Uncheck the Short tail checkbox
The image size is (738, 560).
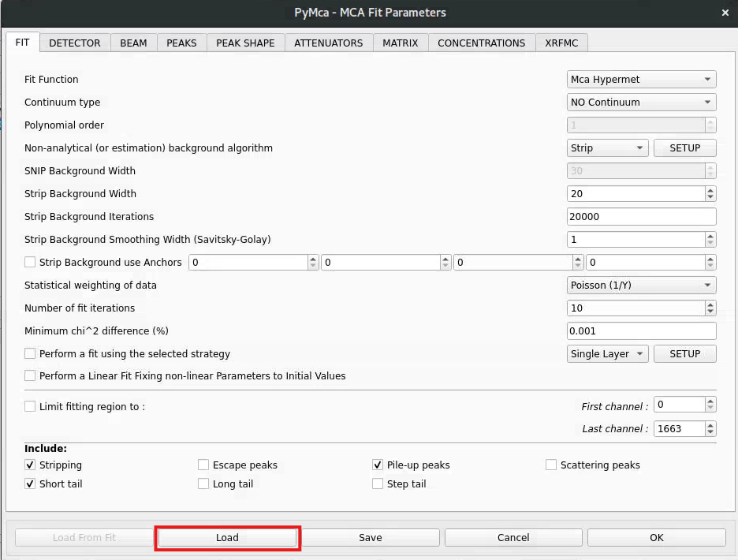(30, 483)
